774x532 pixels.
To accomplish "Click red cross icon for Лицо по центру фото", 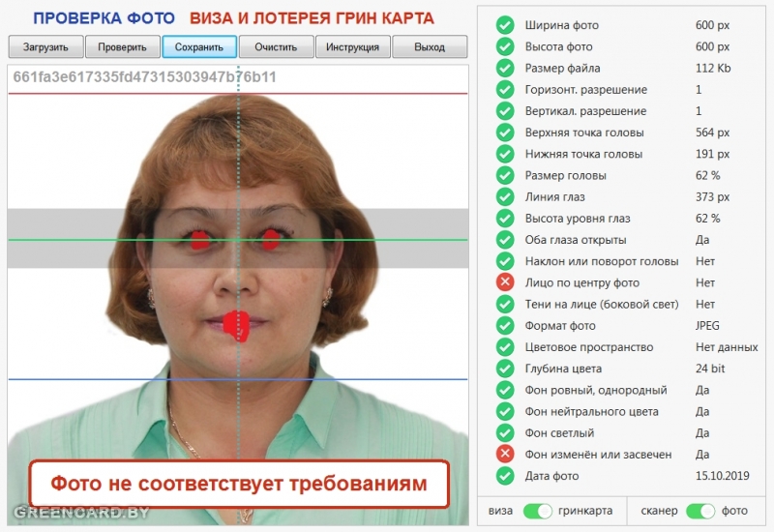I will click(505, 282).
